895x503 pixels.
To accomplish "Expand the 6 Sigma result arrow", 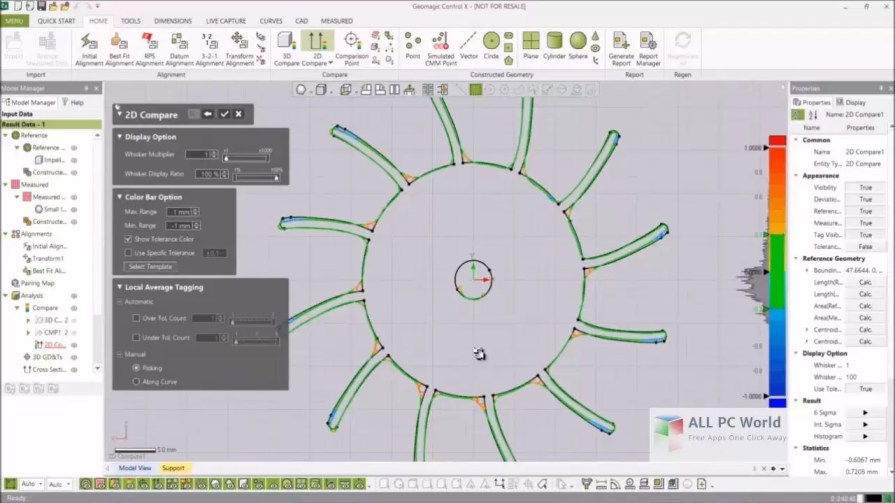I will click(x=865, y=413).
